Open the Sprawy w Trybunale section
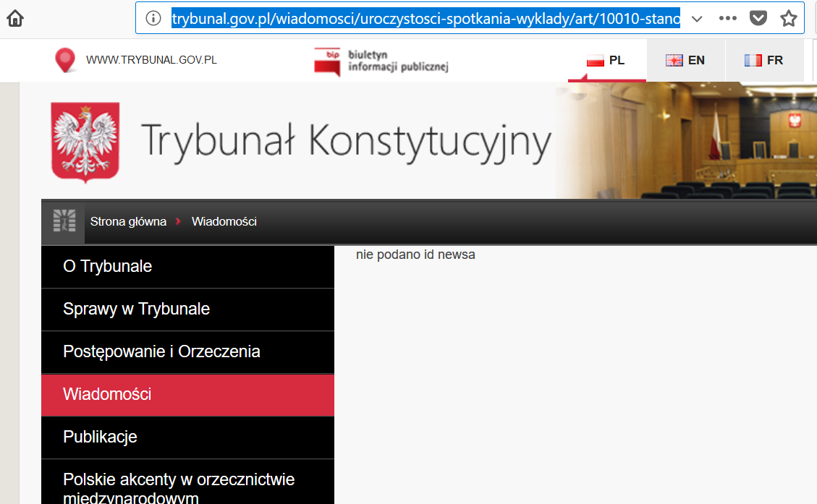817x504 pixels. pos(136,309)
